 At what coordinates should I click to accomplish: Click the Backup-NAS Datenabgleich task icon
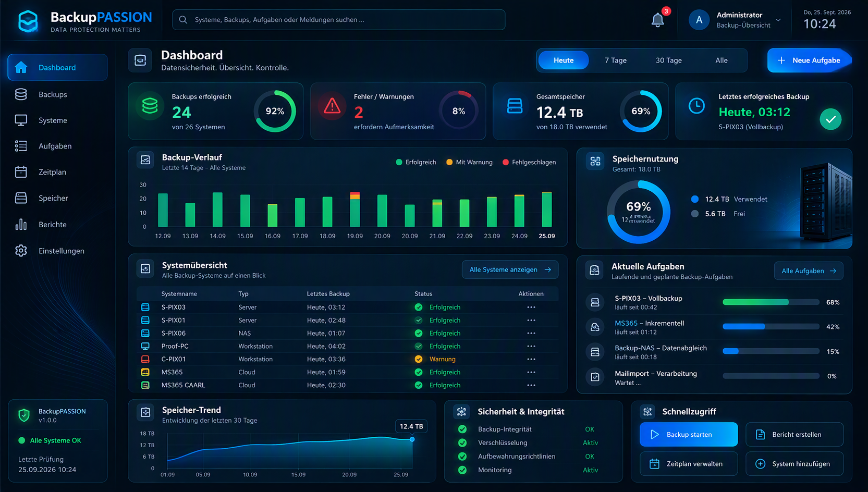[x=595, y=352]
